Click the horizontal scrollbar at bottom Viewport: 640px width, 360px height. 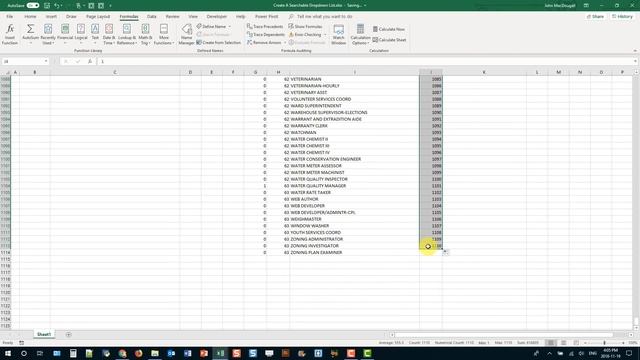coord(503,335)
